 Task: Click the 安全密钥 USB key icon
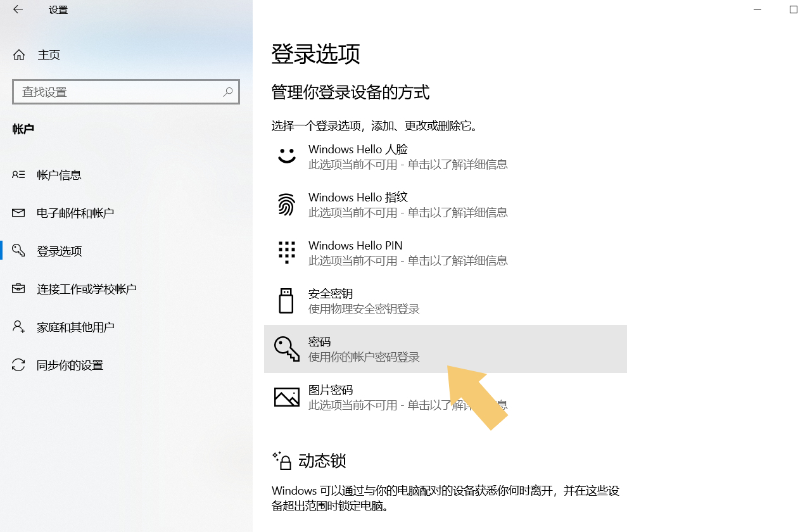coord(286,300)
